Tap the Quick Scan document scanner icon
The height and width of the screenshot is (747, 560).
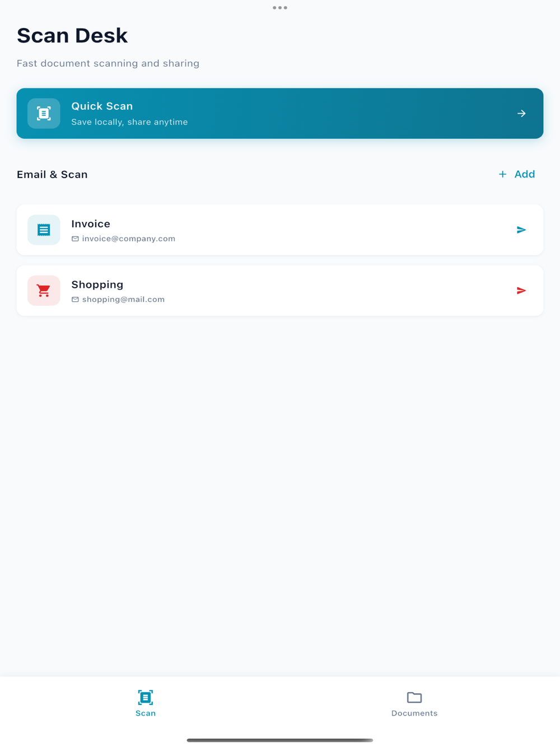point(44,113)
